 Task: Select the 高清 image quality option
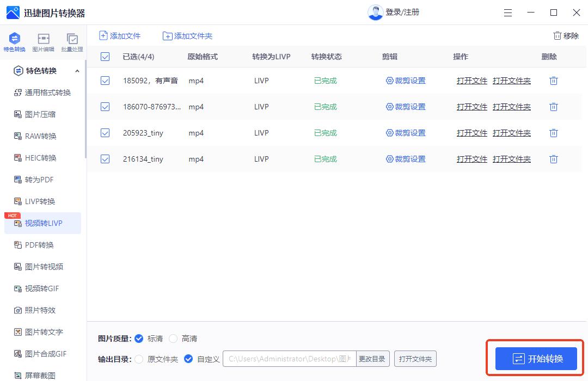click(173, 339)
